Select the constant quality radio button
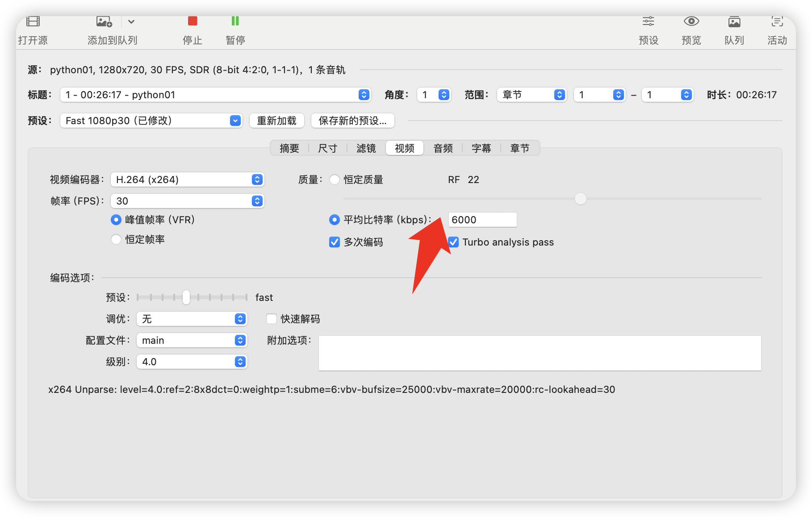Viewport: 812px width, 517px height. click(x=335, y=179)
